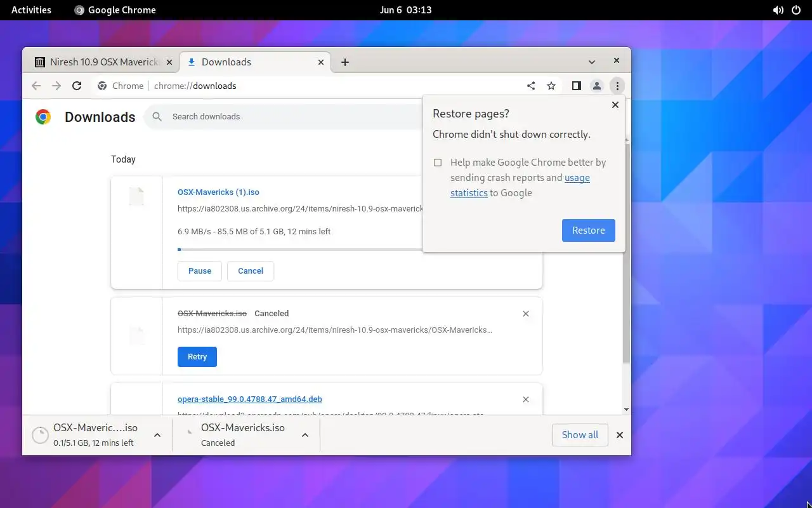Click the file icon of OSX-Mavericks (1).iso
The height and width of the screenshot is (508, 812).
pos(136,197)
